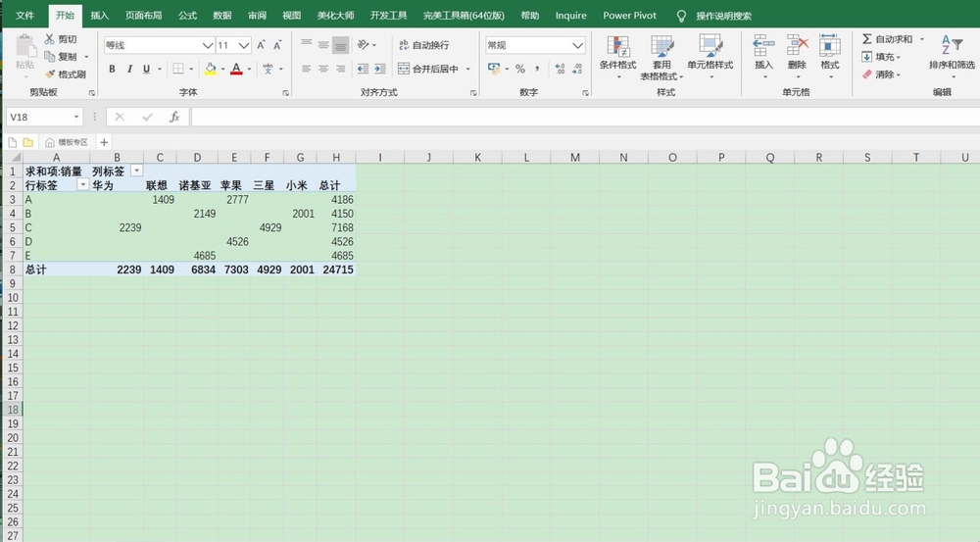
Task: Click the bottom align icon
Action: tap(340, 44)
